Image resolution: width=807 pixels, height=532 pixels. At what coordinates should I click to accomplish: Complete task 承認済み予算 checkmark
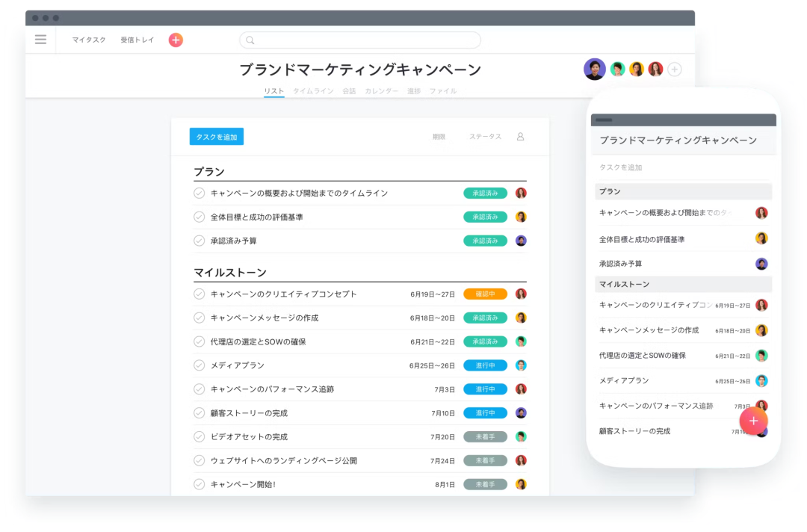coord(200,241)
